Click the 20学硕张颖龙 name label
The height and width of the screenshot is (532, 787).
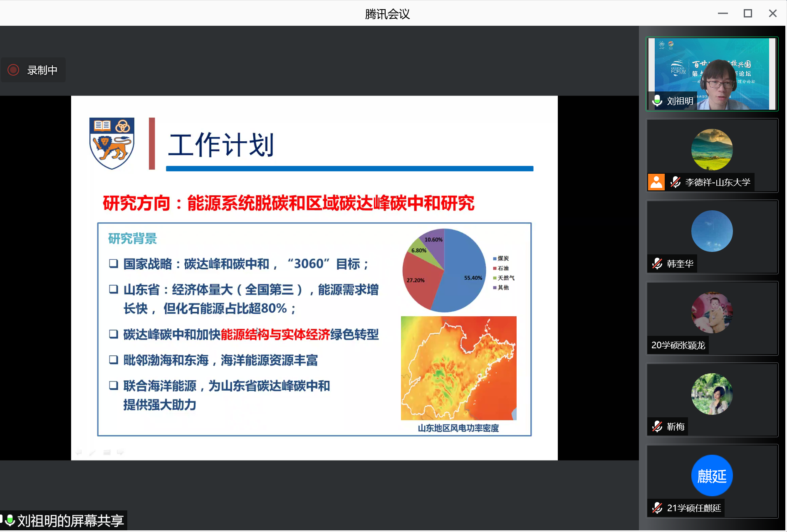tap(678, 345)
